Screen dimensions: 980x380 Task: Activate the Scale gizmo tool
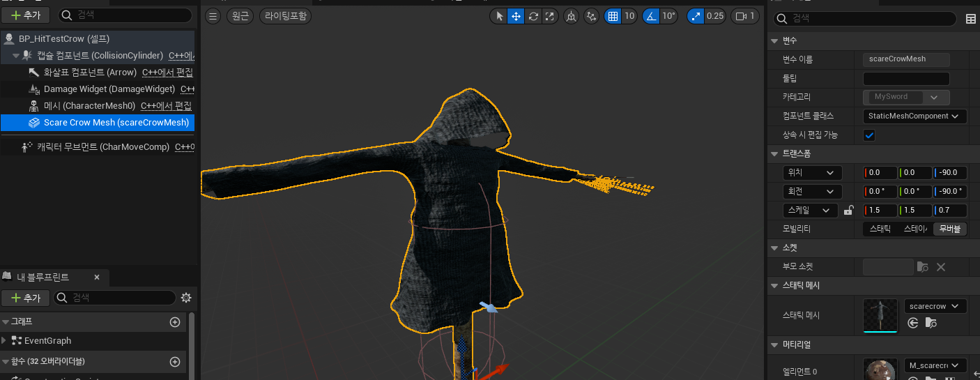click(x=550, y=16)
